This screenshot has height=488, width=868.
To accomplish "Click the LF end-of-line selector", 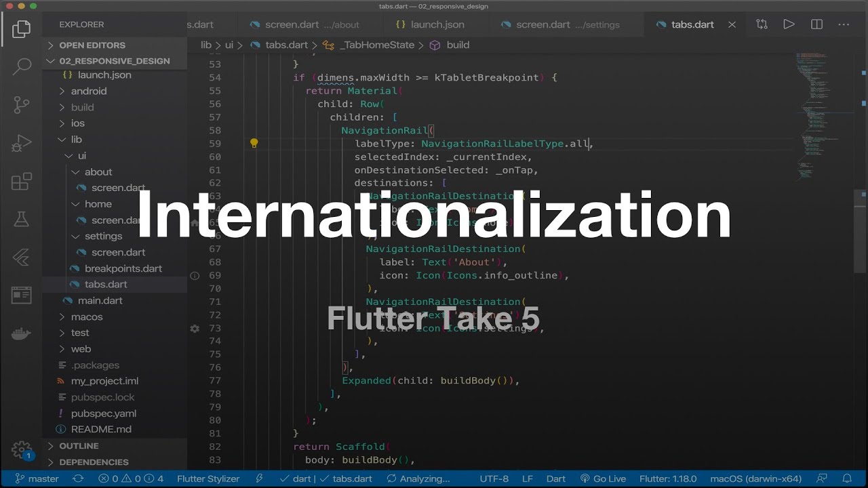I will point(528,479).
